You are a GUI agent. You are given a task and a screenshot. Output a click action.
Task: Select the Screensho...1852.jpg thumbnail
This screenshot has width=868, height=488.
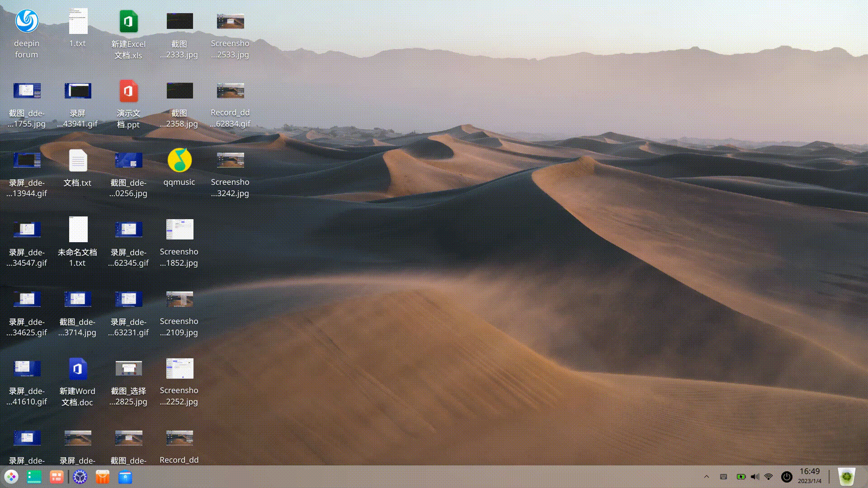[x=179, y=230]
